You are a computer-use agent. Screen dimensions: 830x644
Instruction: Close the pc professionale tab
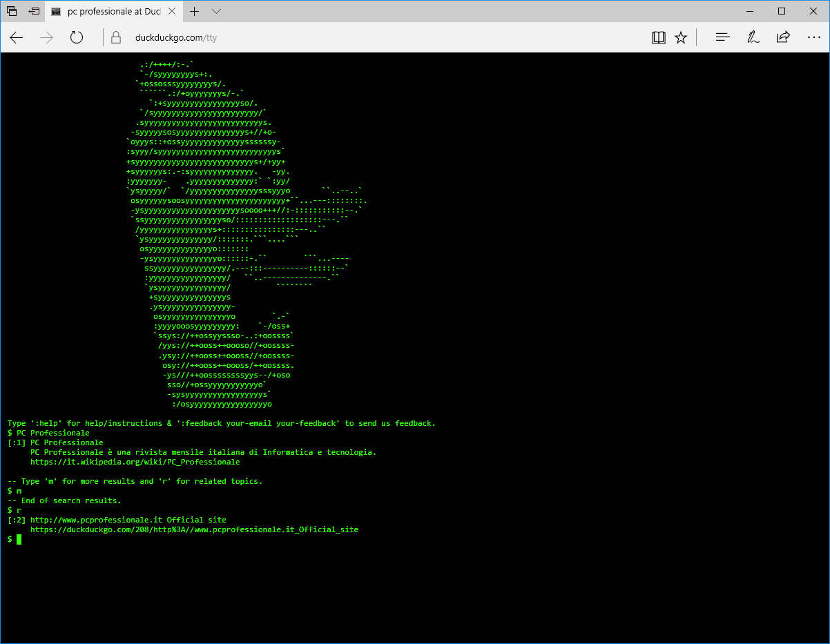[174, 12]
